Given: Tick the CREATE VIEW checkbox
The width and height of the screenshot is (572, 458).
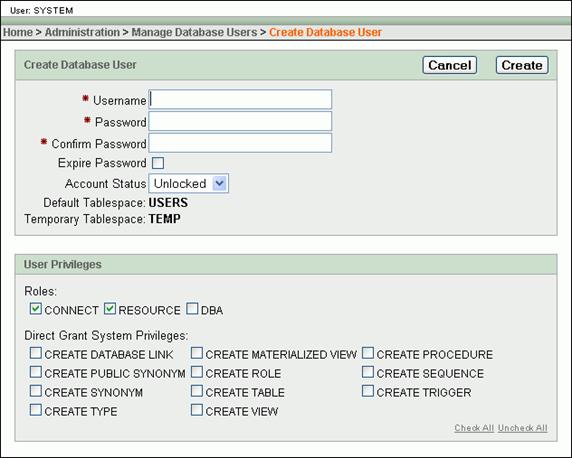Looking at the screenshot, I should (x=197, y=410).
